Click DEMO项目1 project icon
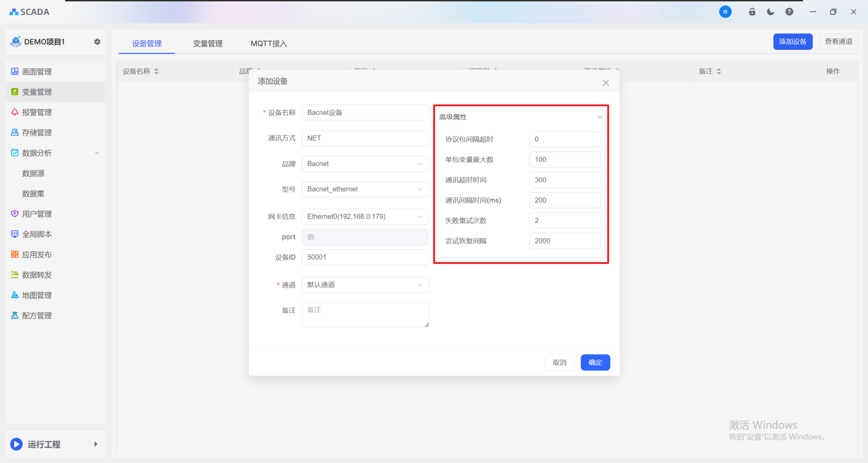Viewport: 868px width, 463px height. tap(16, 42)
